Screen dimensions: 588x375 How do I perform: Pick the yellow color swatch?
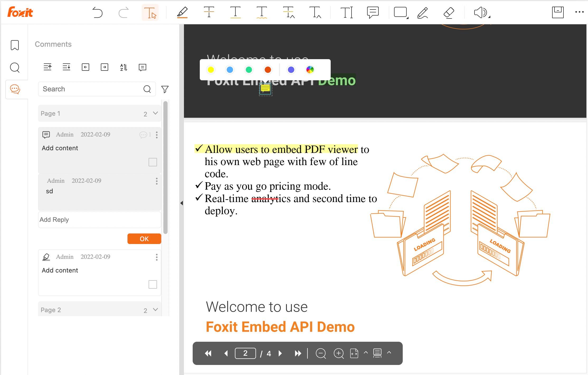211,70
